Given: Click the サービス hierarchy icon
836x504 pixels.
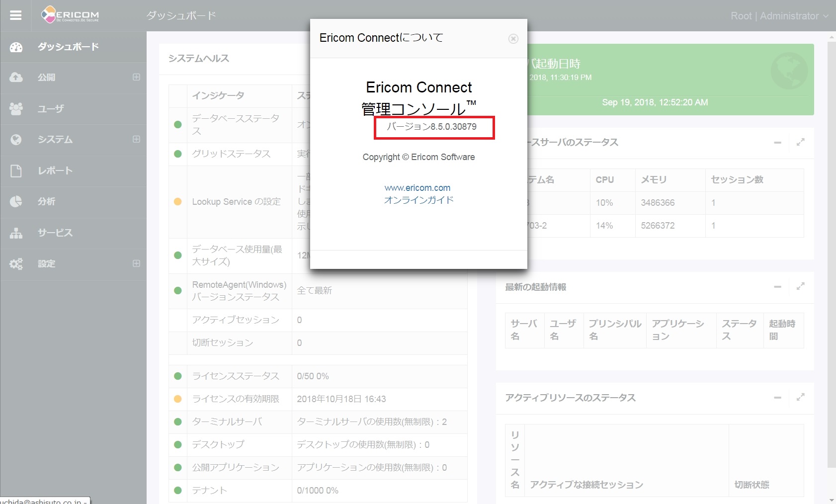Looking at the screenshot, I should click(16, 233).
